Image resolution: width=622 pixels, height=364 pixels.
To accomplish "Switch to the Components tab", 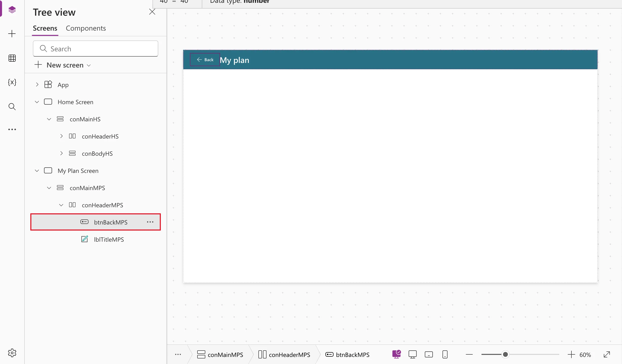I will coord(86,28).
